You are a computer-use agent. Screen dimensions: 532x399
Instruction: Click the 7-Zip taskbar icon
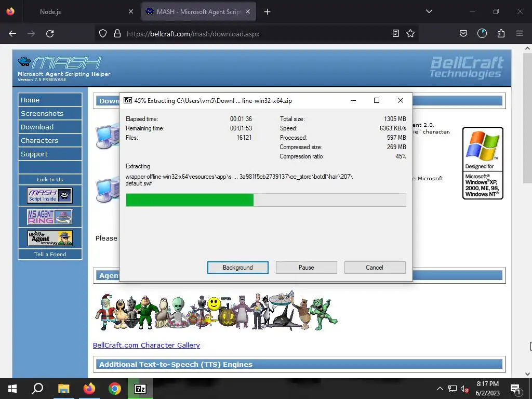(x=140, y=389)
